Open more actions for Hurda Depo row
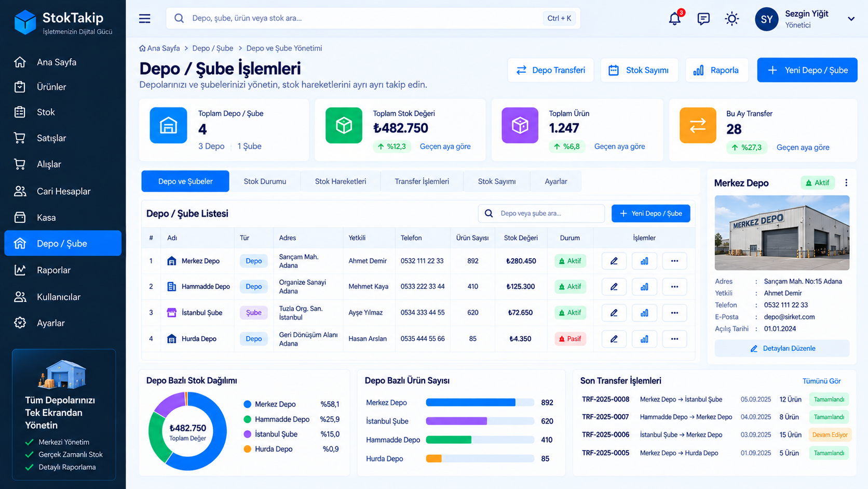Screen dimensions: 868x489 tap(674, 339)
